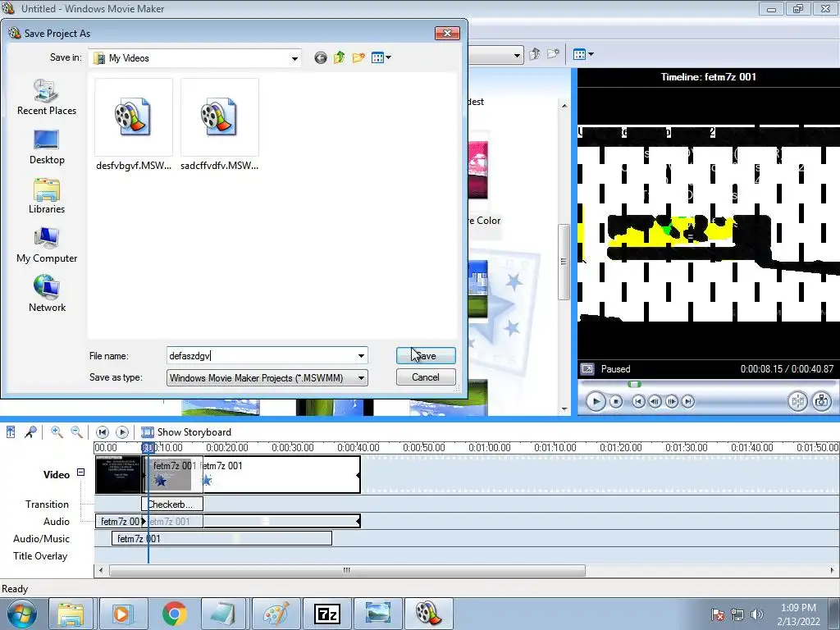Click the 0:00:20.00 ruler mark on the timeline

226,447
